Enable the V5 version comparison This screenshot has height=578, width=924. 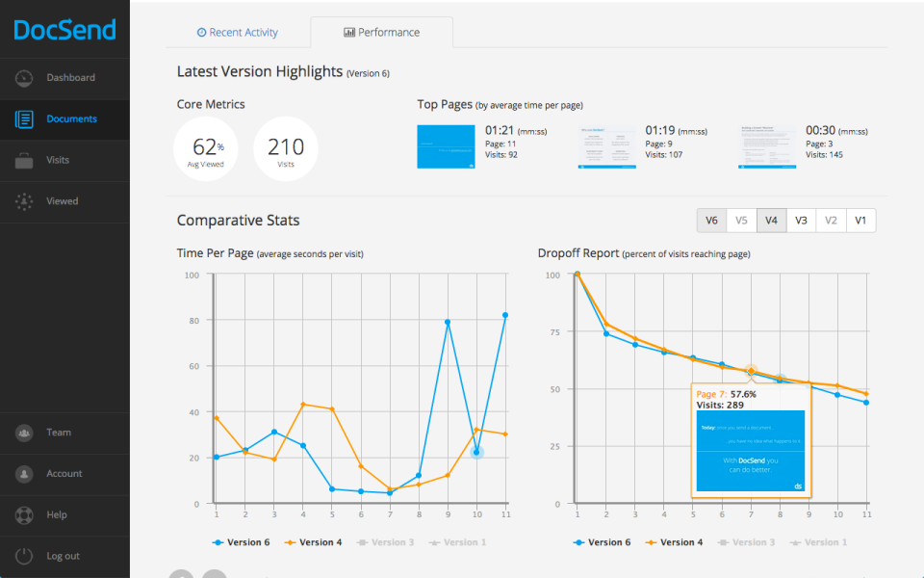tap(741, 221)
